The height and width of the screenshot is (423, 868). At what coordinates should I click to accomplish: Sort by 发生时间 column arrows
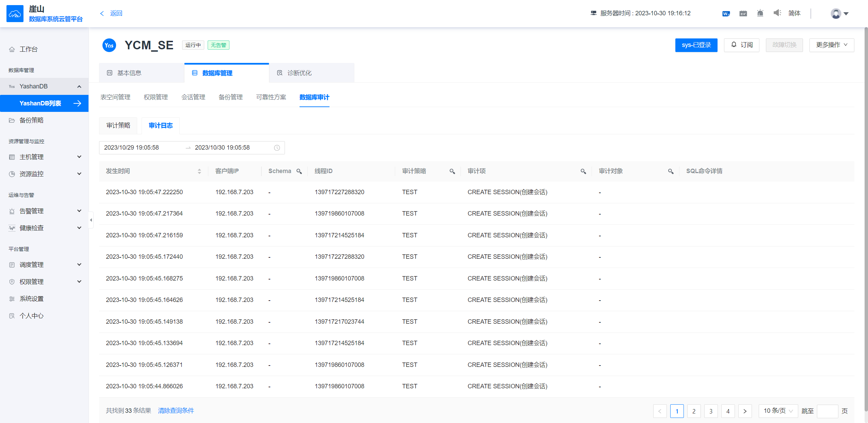(x=199, y=171)
